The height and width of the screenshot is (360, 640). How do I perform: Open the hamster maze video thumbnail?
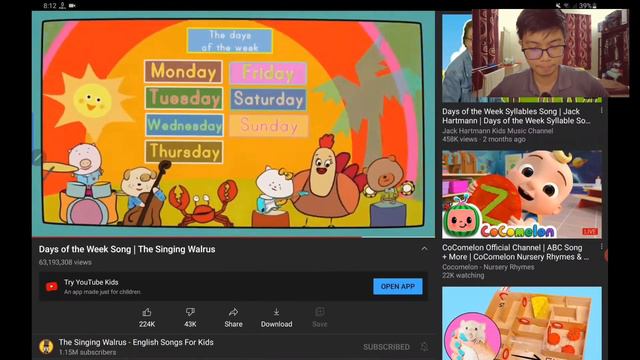point(522,323)
